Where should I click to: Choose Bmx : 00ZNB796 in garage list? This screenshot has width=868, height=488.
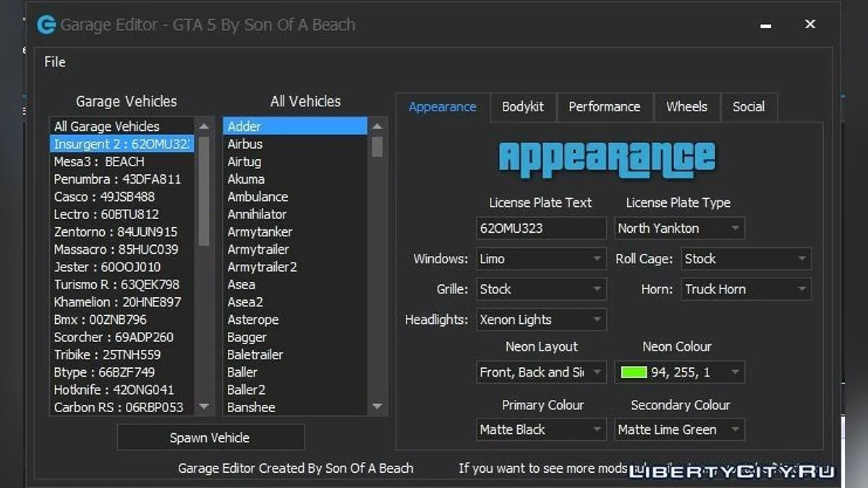click(x=122, y=320)
